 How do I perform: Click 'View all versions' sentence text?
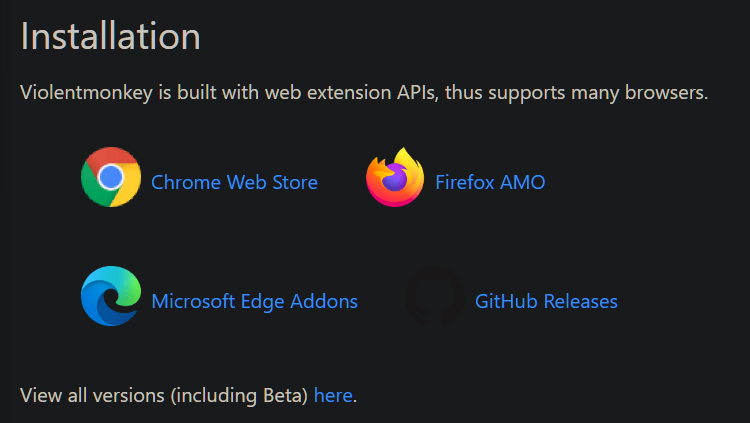click(x=92, y=396)
